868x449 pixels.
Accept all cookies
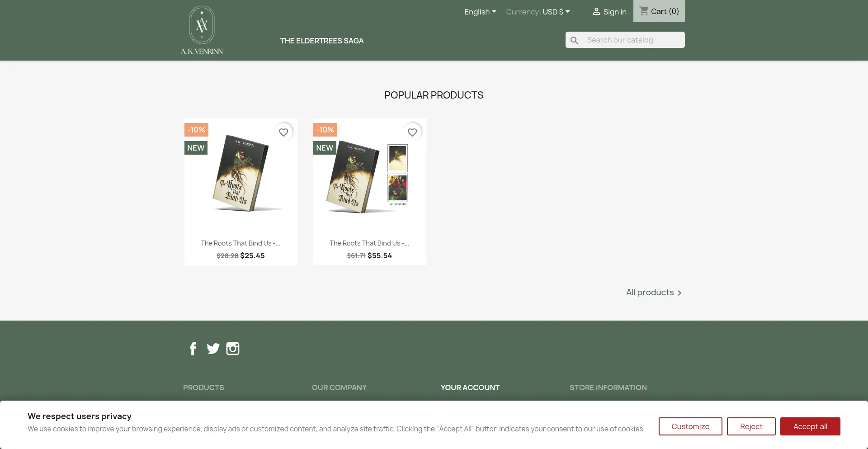click(x=810, y=426)
